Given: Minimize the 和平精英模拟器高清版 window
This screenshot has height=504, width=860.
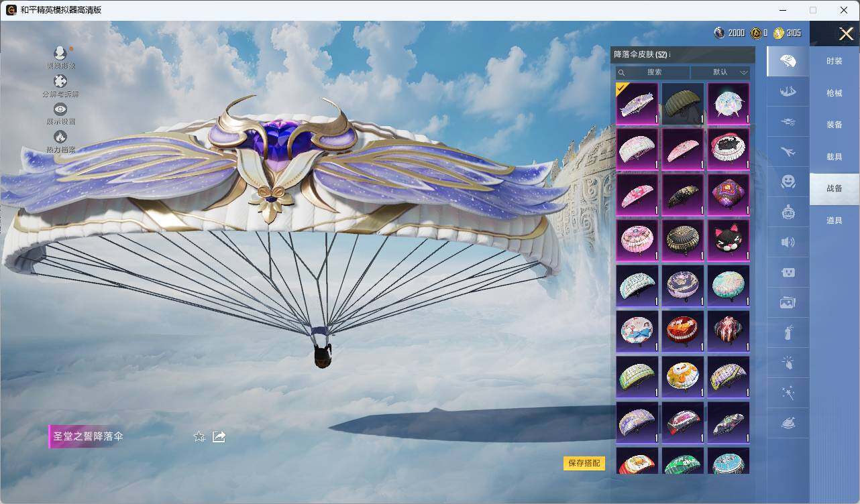Looking at the screenshot, I should pos(783,10).
